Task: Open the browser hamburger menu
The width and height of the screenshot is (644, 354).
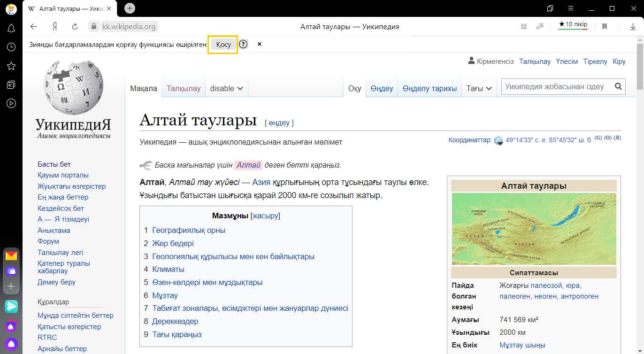Action: pyautogui.click(x=571, y=8)
